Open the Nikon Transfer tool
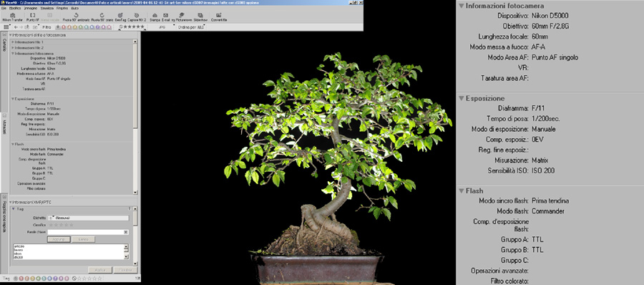 point(13,17)
